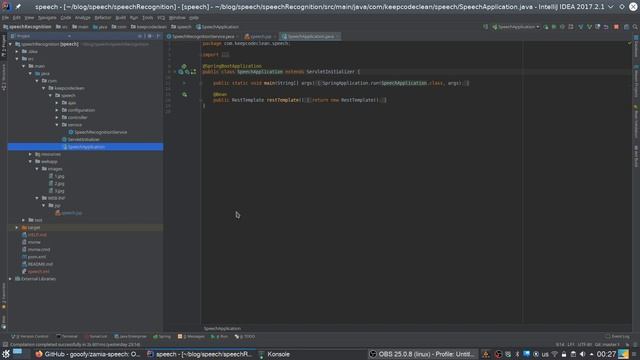
Task: Open Spring tool window
Action: (x=162, y=337)
